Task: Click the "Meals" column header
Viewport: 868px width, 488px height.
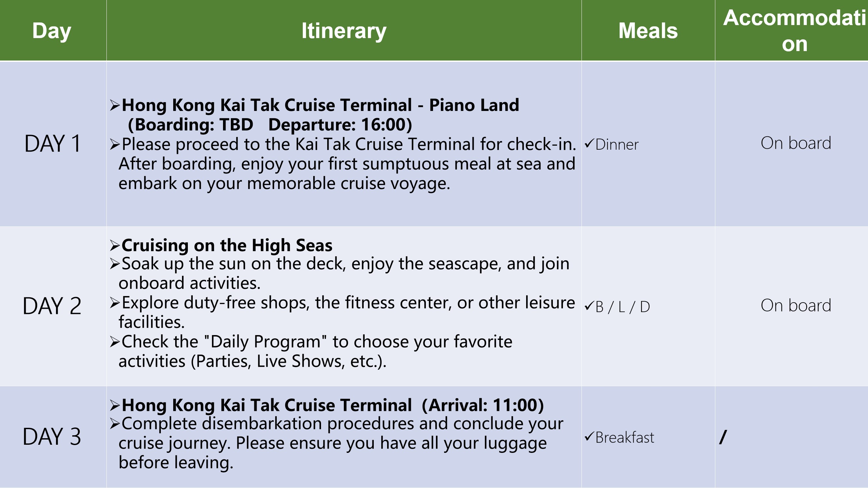Action: (648, 31)
